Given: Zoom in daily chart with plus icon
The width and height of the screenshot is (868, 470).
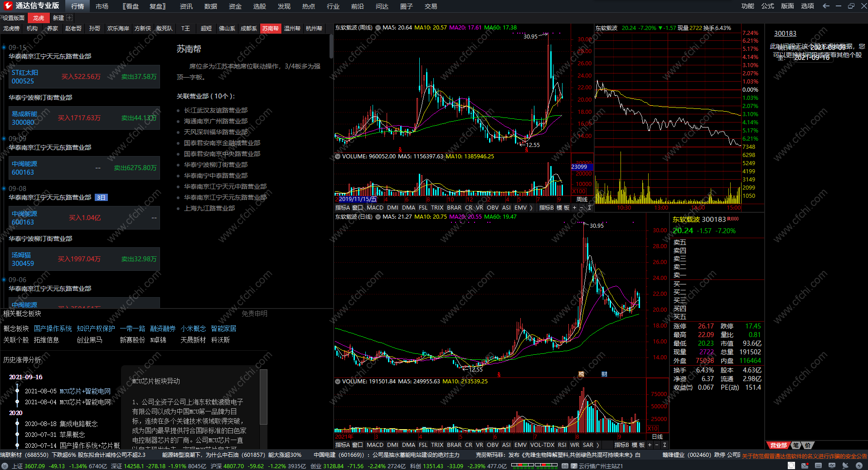Looking at the screenshot, I should coord(650,445).
